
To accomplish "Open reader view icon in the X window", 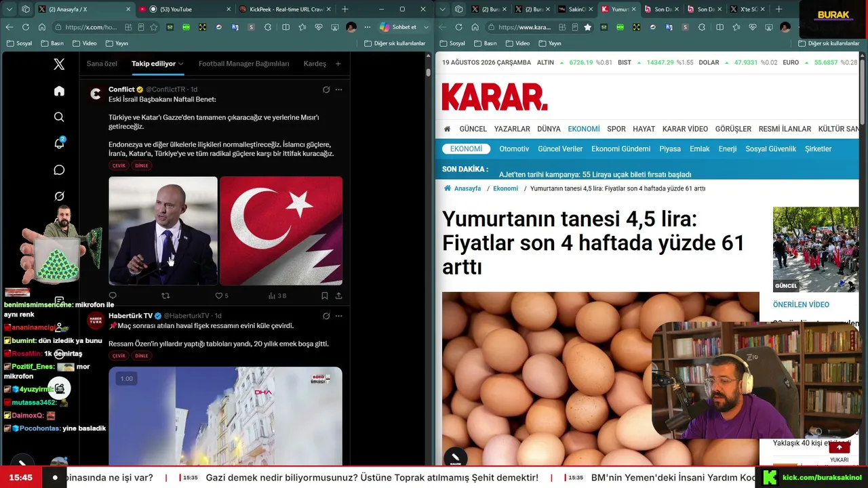I will pos(140,27).
